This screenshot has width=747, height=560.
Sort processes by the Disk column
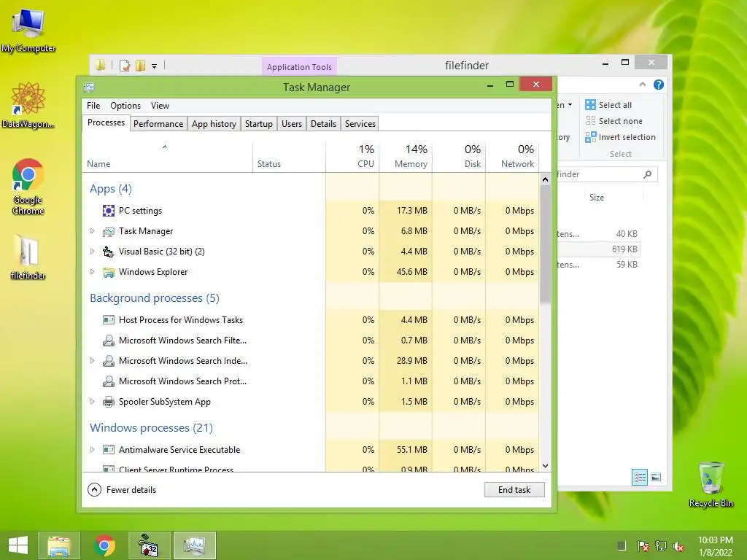point(460,157)
